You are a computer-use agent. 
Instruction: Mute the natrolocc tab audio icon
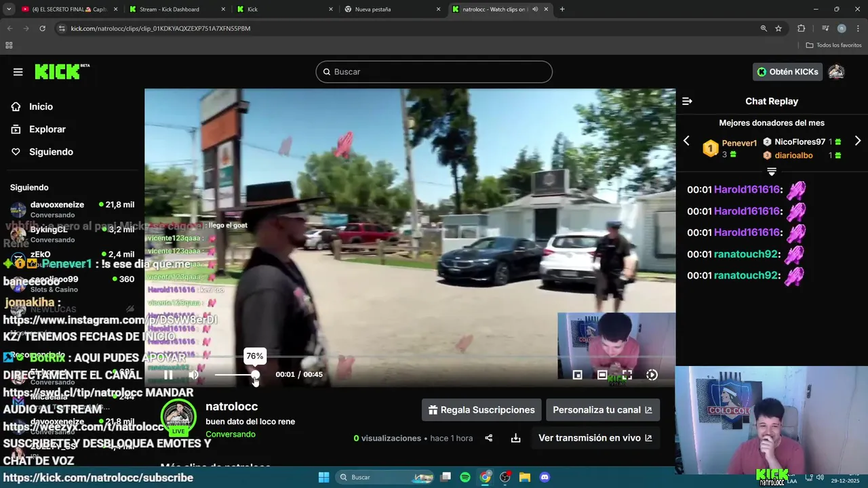click(x=535, y=9)
